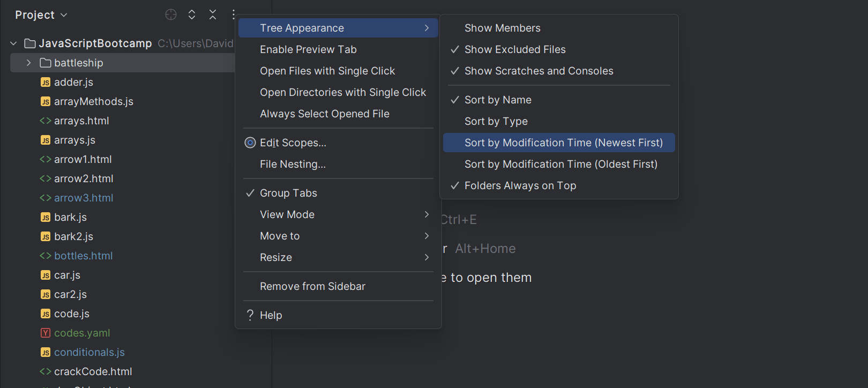Click the Collapse All icon in Project toolbar
Viewport: 868px width, 388px height.
[x=213, y=14]
